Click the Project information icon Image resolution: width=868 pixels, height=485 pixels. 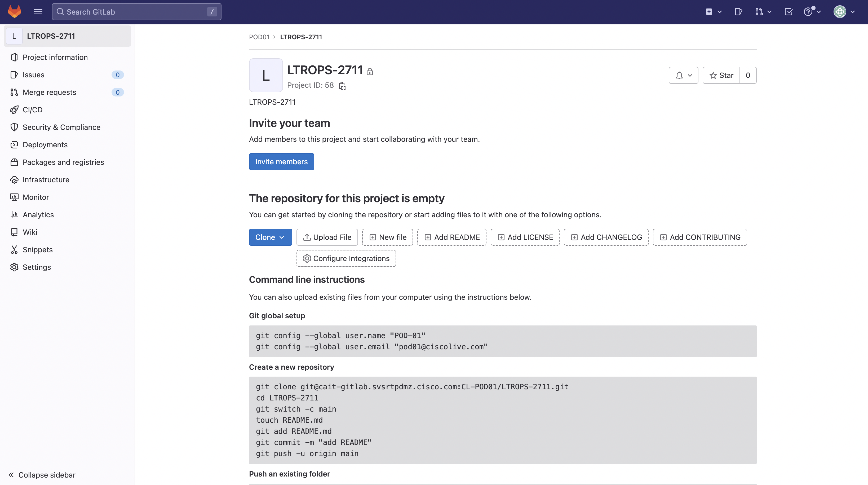pyautogui.click(x=14, y=57)
